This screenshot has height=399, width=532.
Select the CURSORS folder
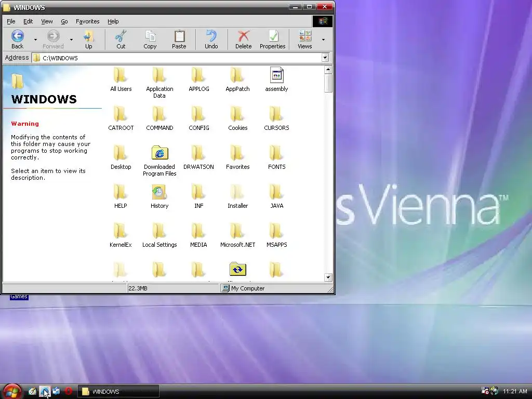(x=276, y=119)
